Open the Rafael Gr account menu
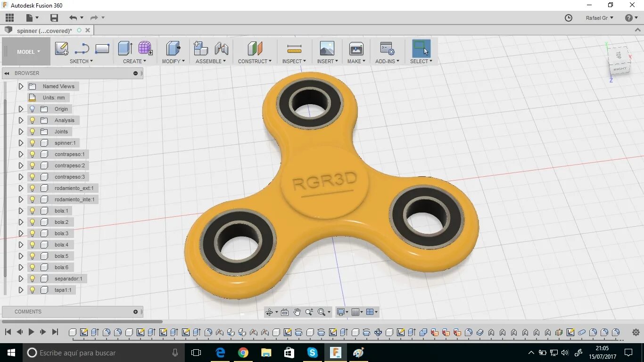 coord(600,18)
